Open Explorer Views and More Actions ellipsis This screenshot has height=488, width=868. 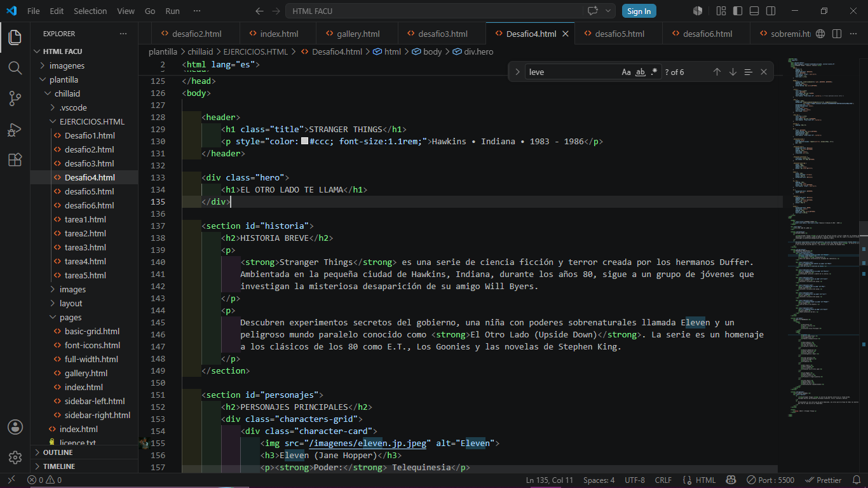click(x=123, y=34)
